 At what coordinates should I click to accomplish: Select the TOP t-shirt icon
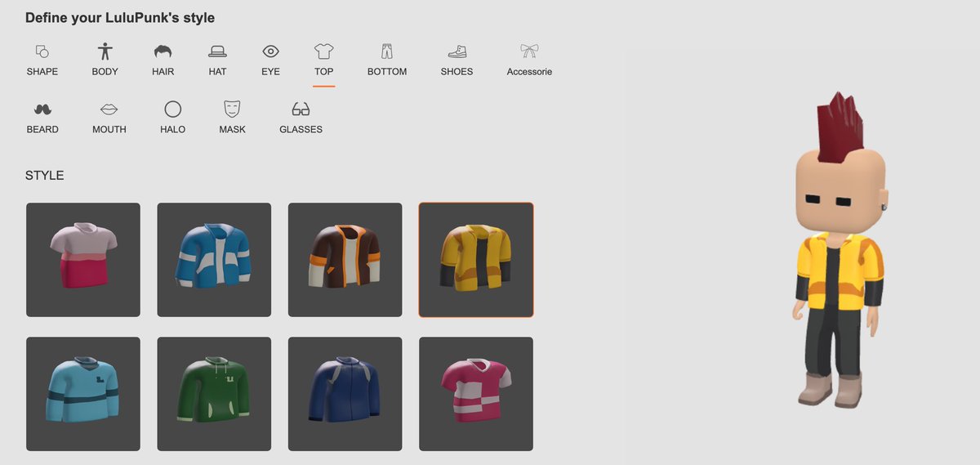point(324,51)
